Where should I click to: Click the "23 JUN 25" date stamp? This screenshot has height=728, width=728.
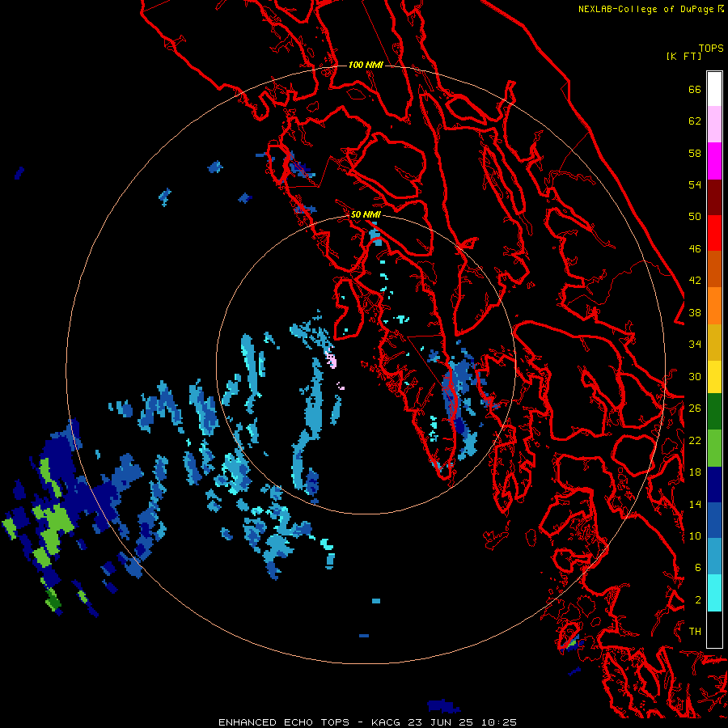click(441, 722)
